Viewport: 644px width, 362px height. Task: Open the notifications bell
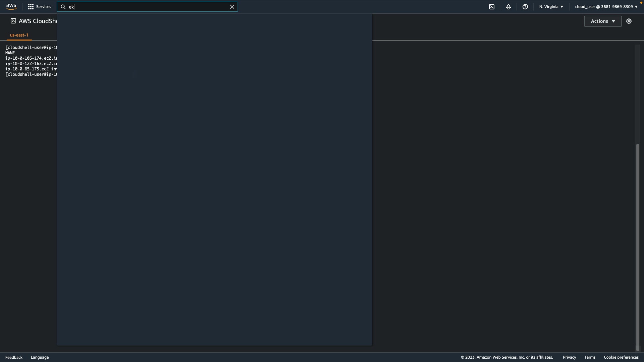coord(508,7)
